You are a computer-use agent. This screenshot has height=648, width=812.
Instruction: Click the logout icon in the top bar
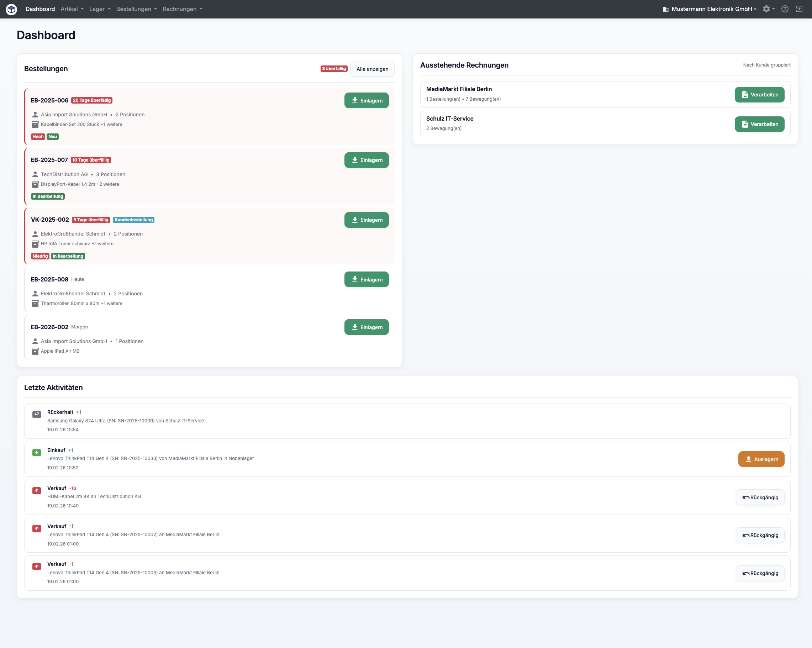(x=800, y=9)
